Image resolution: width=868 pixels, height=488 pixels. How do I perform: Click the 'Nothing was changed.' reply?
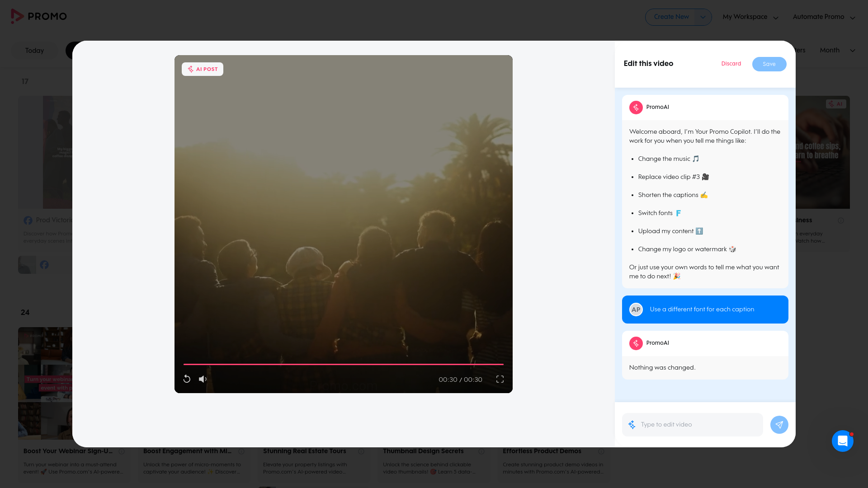pos(662,368)
